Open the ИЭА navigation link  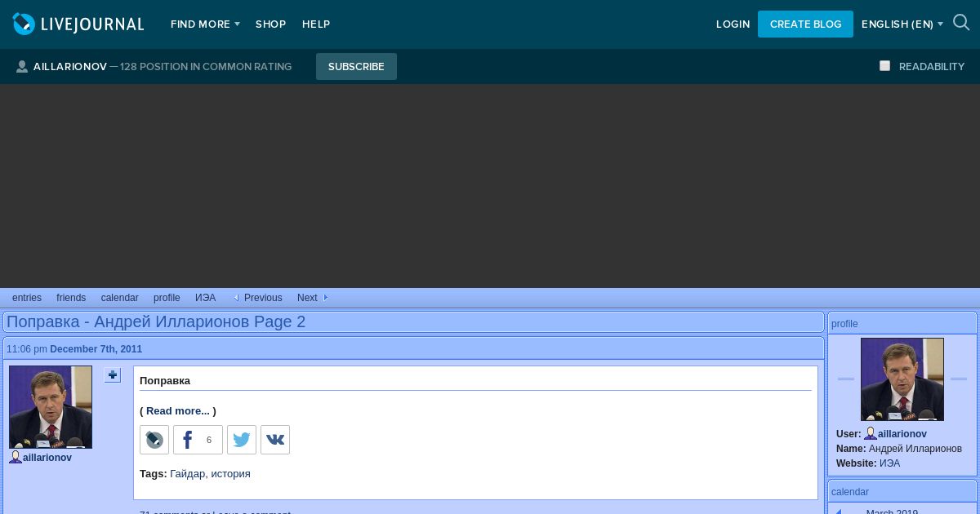tap(205, 298)
